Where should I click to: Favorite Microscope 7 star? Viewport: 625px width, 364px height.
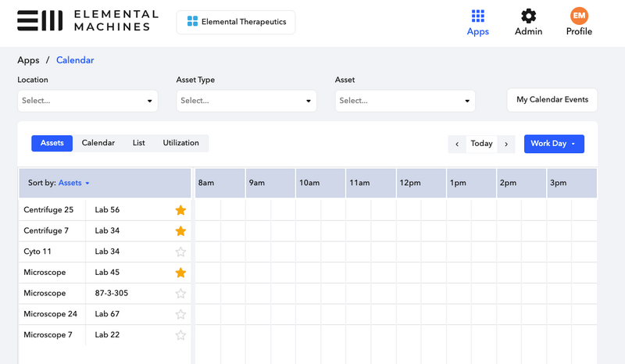180,335
